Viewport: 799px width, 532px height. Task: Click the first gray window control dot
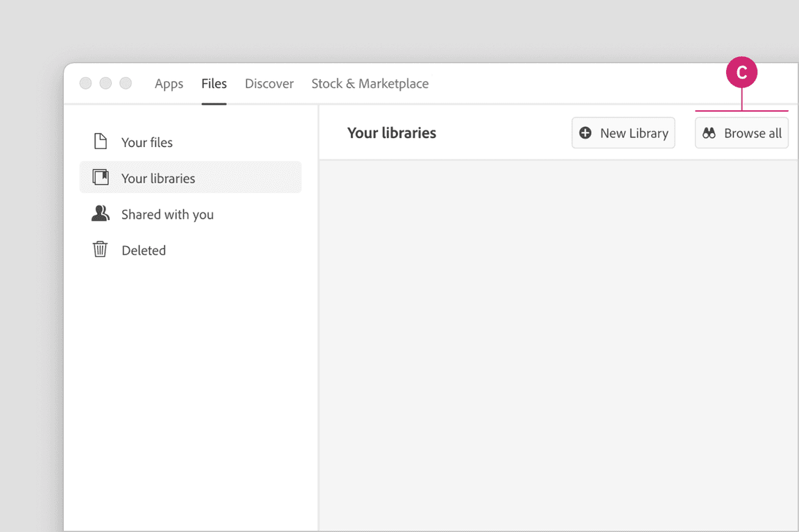(x=85, y=83)
